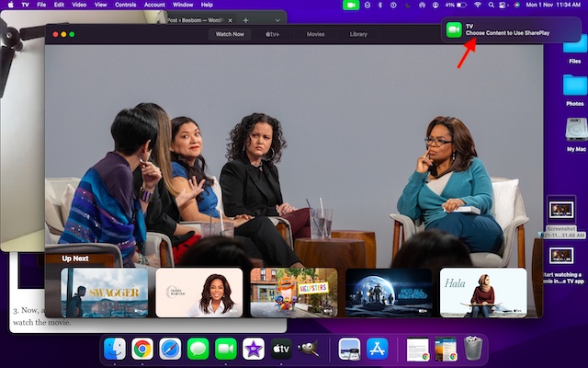The height and width of the screenshot is (368, 588).
Task: Click the date and time in menu bar
Action: [x=553, y=5]
